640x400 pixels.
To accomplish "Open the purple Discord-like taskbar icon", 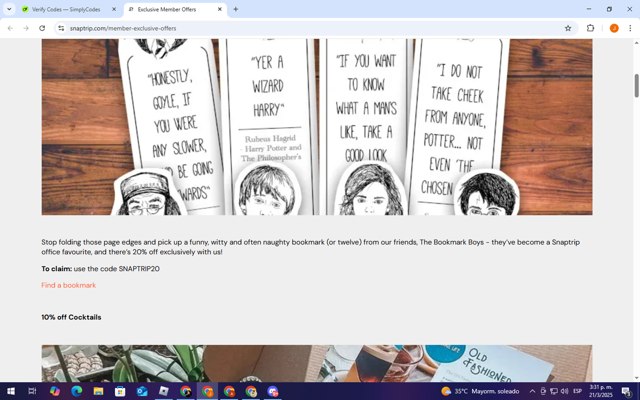I will [273, 391].
